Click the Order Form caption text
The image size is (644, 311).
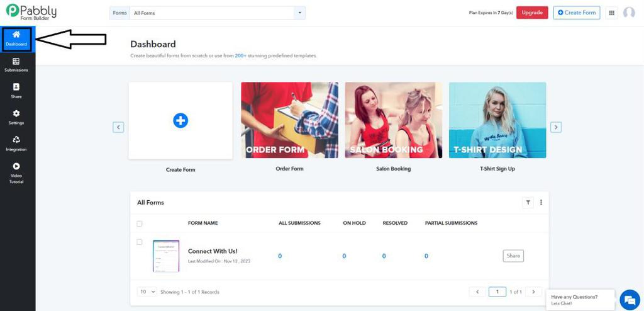[289, 169]
